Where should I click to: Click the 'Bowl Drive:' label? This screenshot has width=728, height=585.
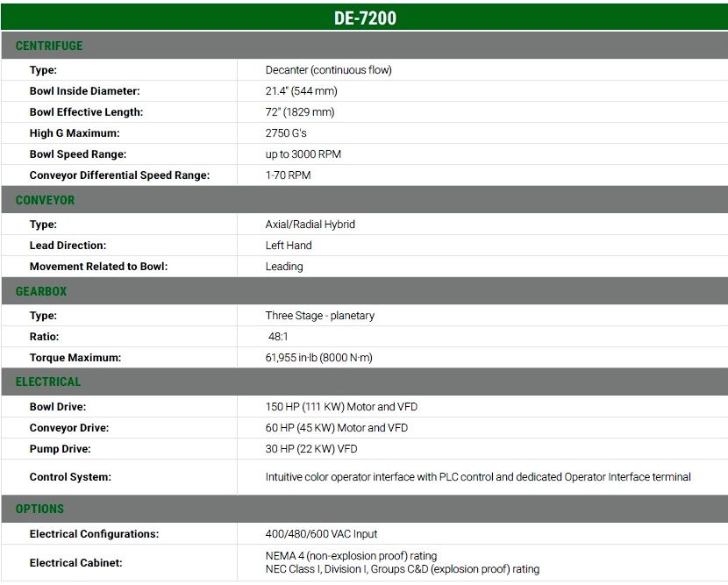(x=58, y=407)
